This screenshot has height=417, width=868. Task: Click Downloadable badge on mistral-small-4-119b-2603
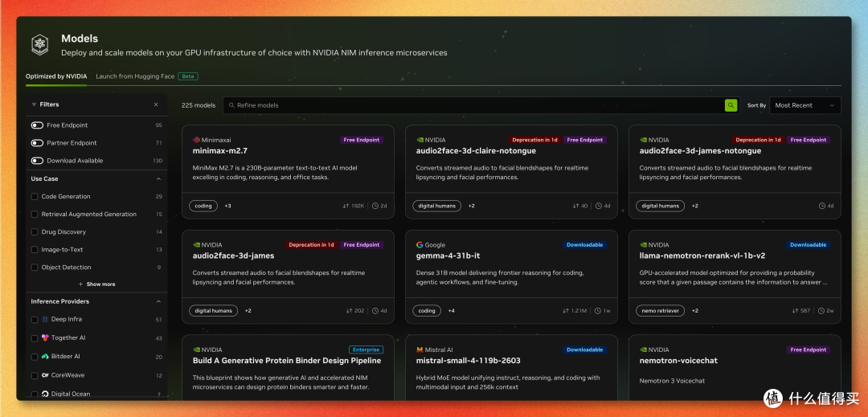pyautogui.click(x=584, y=350)
